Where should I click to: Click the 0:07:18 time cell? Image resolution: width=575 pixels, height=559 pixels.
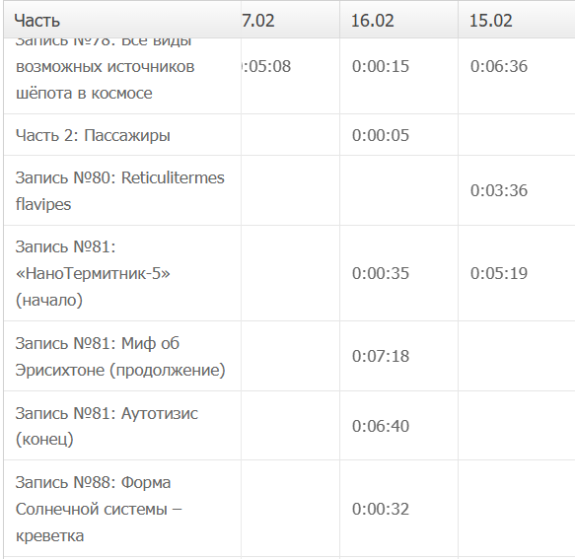tap(380, 356)
